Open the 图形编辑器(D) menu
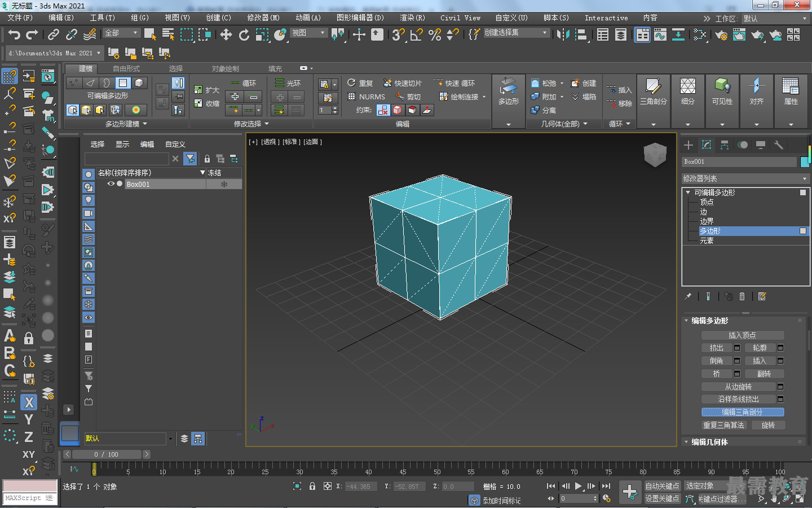The height and width of the screenshot is (508, 812). click(x=360, y=18)
